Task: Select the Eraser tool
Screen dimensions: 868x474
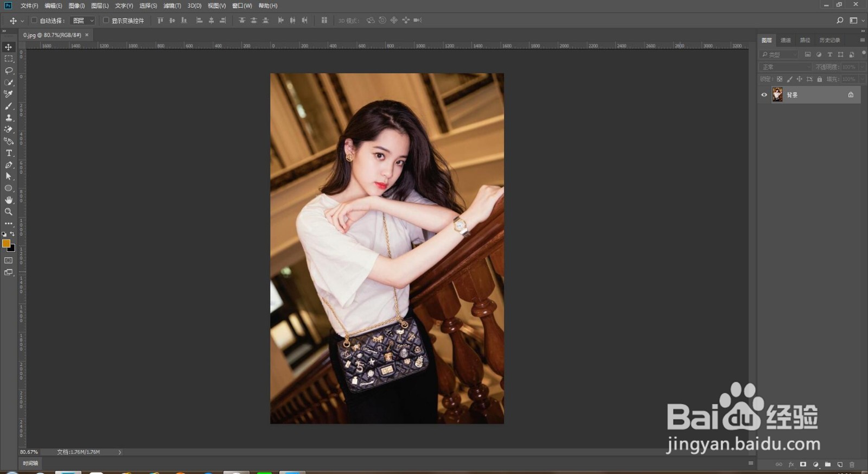Action: [x=9, y=129]
